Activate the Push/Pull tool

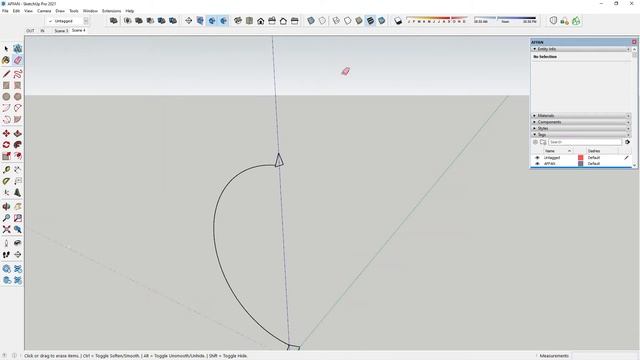pos(18,133)
